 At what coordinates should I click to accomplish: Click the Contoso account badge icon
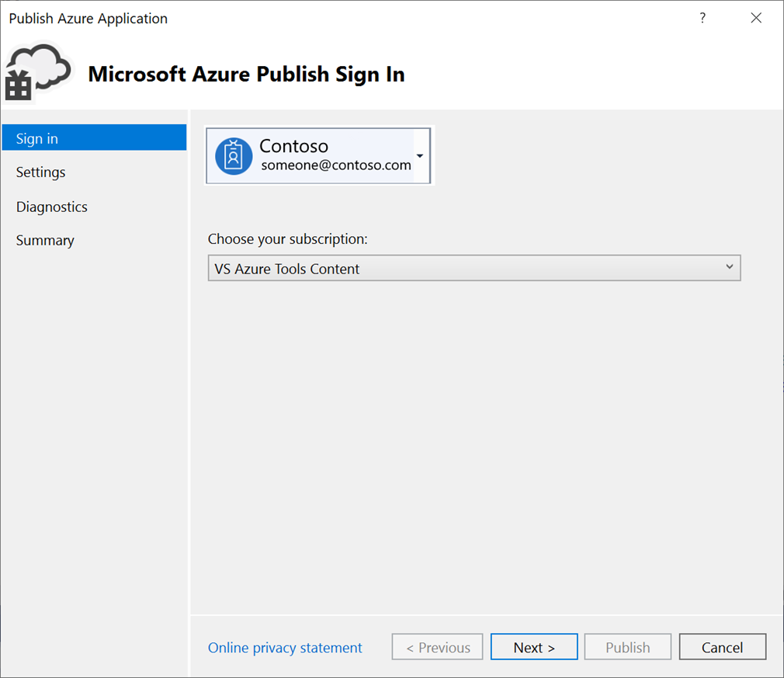[233, 155]
